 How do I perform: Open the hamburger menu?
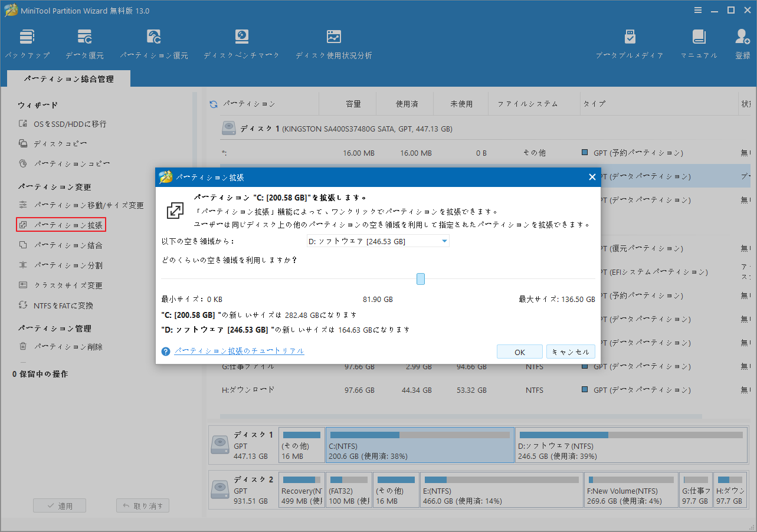[697, 10]
